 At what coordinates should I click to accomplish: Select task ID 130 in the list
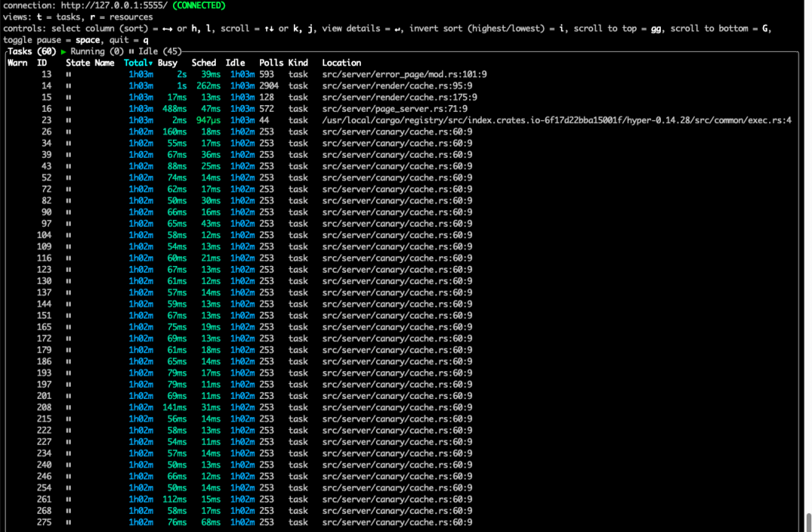click(x=44, y=282)
